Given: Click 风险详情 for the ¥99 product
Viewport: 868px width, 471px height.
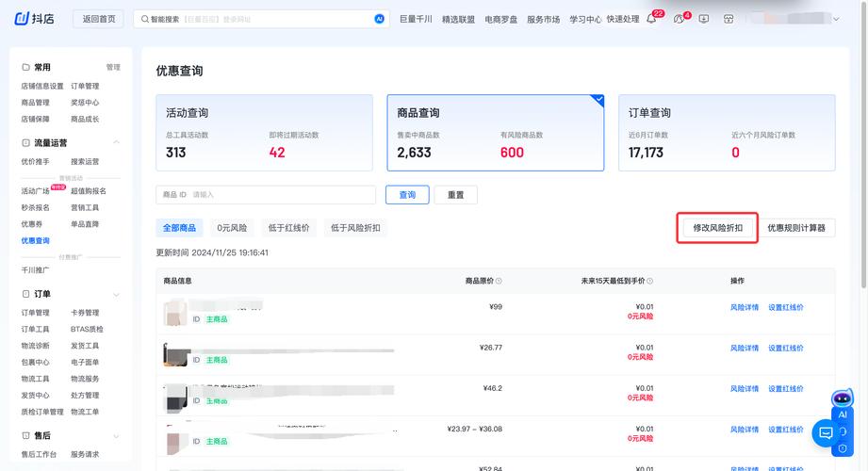Looking at the screenshot, I should [x=744, y=308].
